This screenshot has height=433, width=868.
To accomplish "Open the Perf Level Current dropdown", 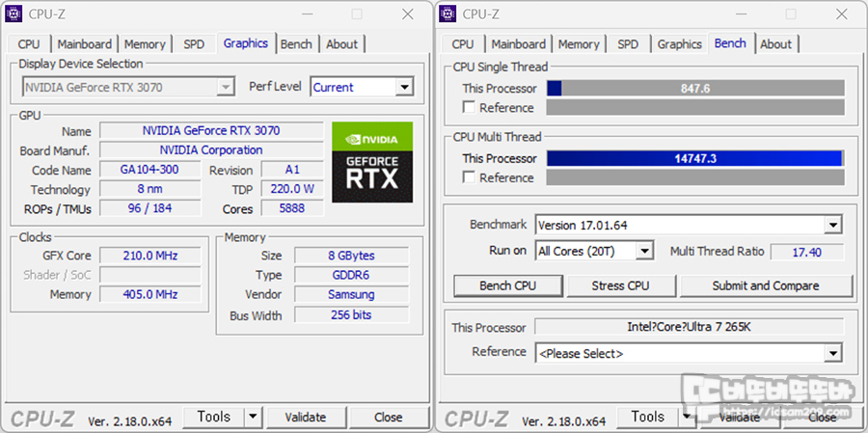I will point(405,87).
